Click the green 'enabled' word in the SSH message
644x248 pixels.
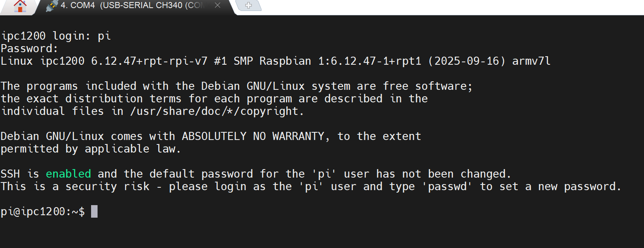tap(68, 174)
